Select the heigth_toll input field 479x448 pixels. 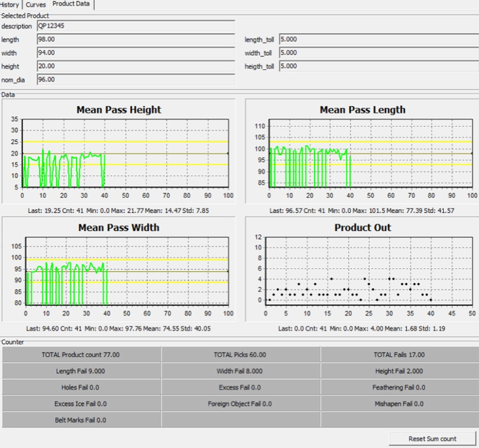click(378, 66)
